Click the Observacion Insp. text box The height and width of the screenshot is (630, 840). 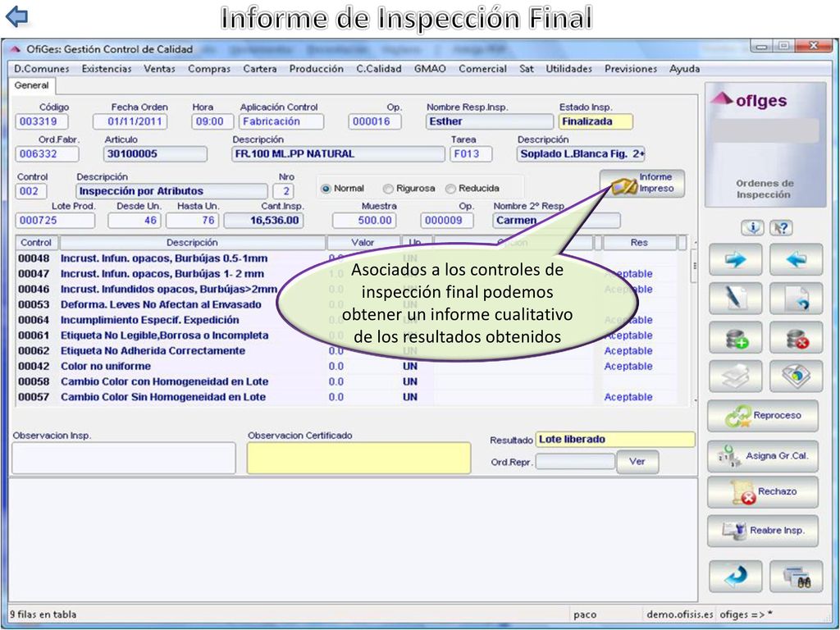124,458
